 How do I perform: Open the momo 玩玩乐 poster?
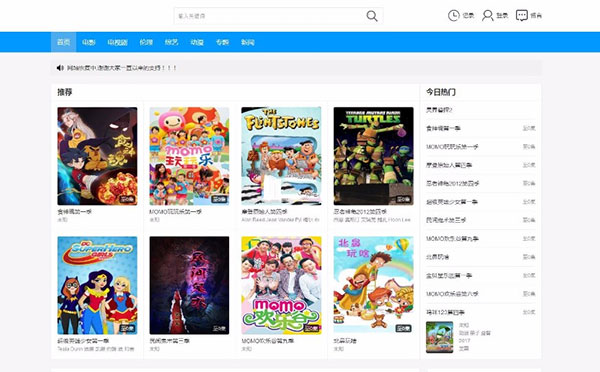pyautogui.click(x=189, y=156)
